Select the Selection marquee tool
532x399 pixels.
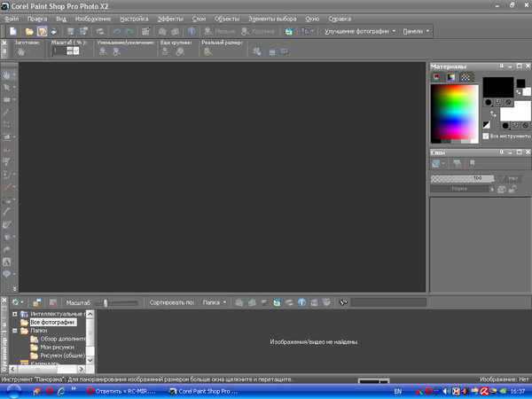point(6,99)
